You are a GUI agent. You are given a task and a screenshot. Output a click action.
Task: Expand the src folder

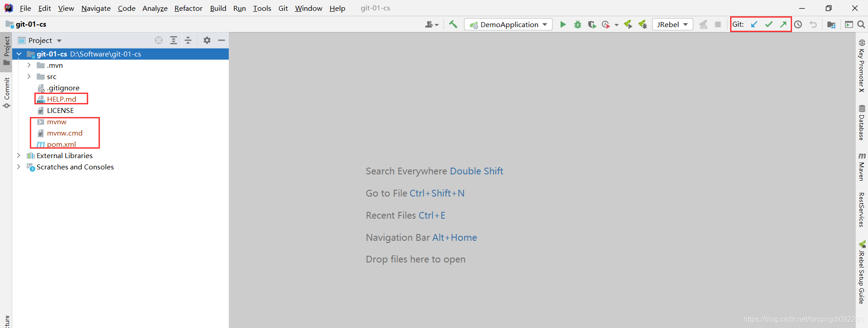29,76
